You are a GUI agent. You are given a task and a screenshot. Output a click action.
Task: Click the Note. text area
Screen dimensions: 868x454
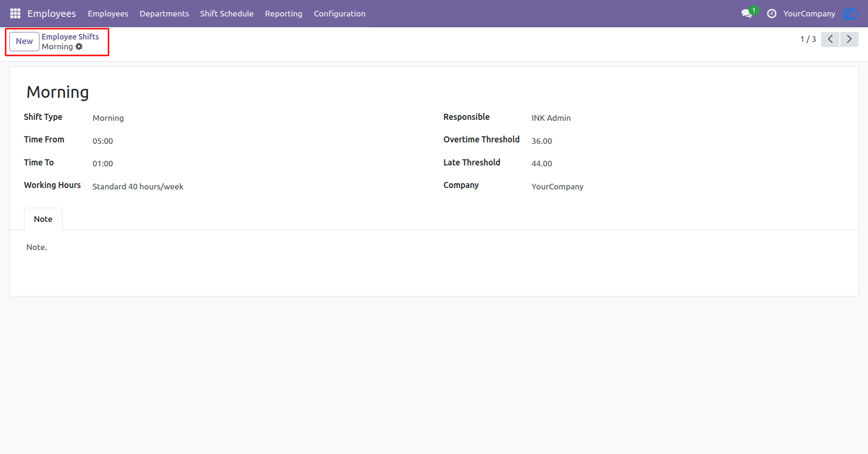point(37,247)
